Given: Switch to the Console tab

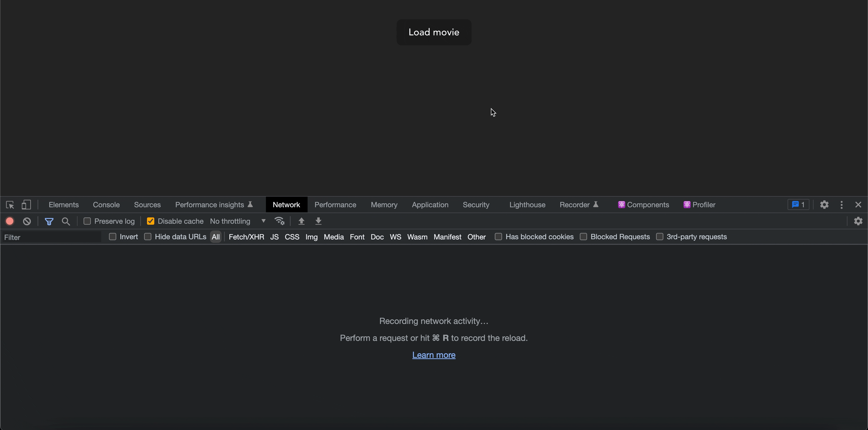Looking at the screenshot, I should point(106,205).
